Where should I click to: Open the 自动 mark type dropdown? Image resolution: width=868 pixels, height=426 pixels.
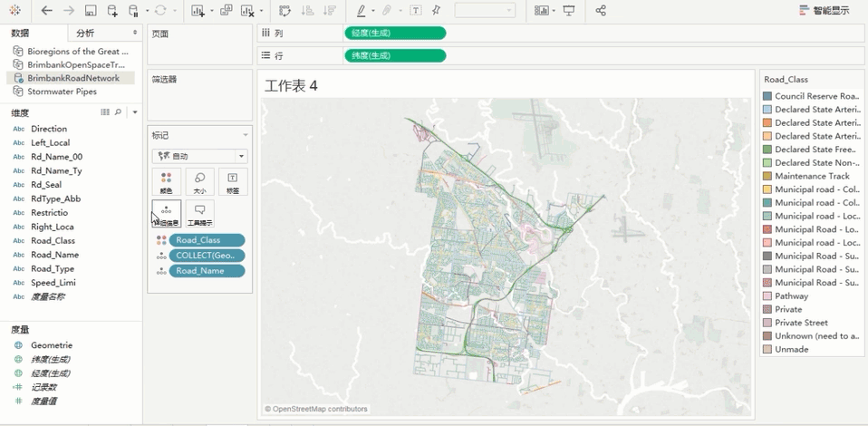click(199, 156)
